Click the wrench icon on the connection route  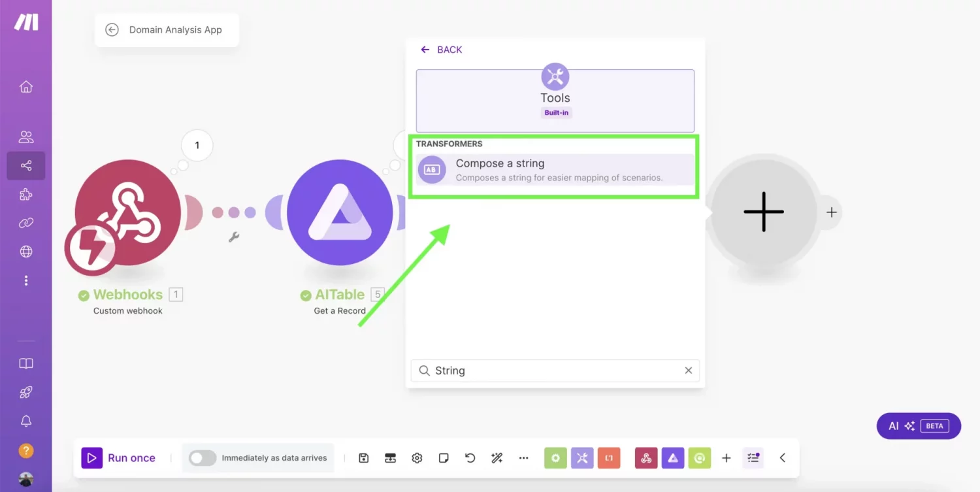pos(234,238)
